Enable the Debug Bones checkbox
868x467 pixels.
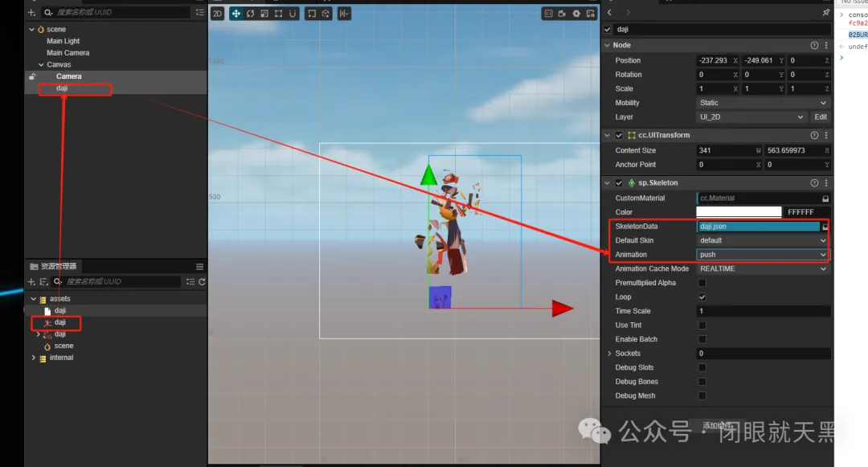pyautogui.click(x=702, y=382)
